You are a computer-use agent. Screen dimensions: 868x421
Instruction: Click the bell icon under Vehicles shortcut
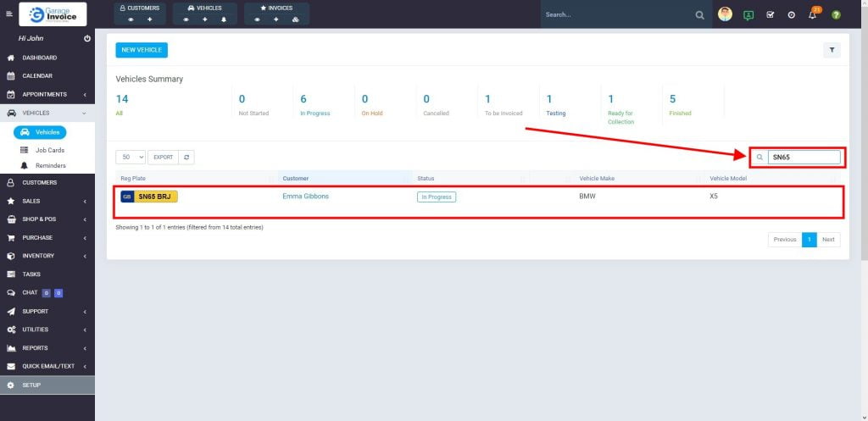tap(223, 19)
